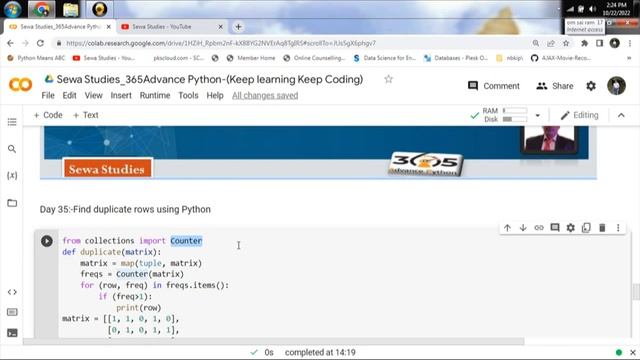640x360 pixels.
Task: Dismiss the bottom status bar
Action: 633,352
